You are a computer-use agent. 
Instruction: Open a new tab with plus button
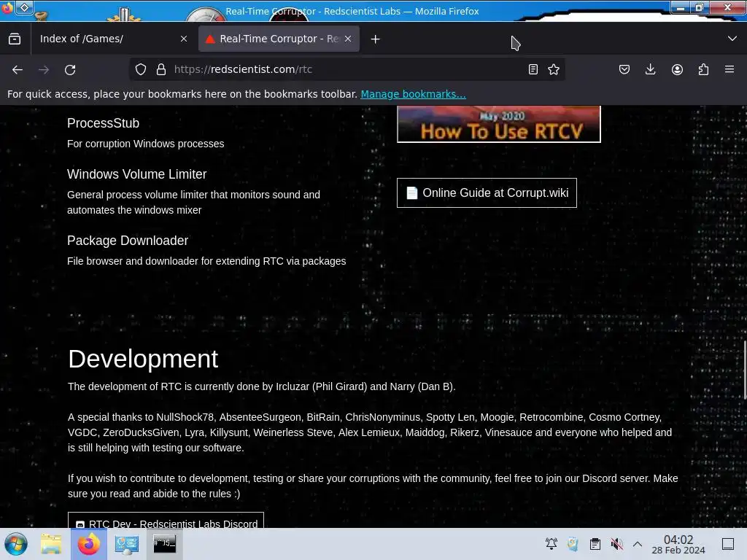[376, 39]
